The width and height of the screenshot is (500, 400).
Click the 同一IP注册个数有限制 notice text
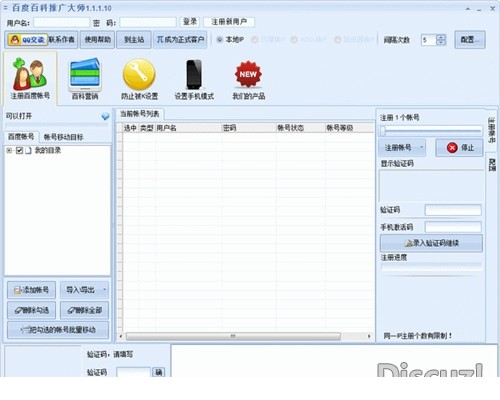tap(417, 336)
